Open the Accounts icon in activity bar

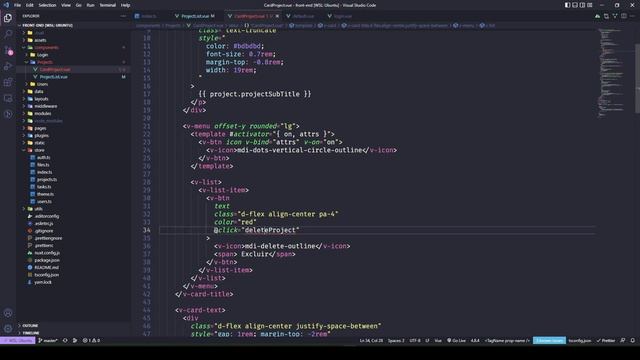8,313
